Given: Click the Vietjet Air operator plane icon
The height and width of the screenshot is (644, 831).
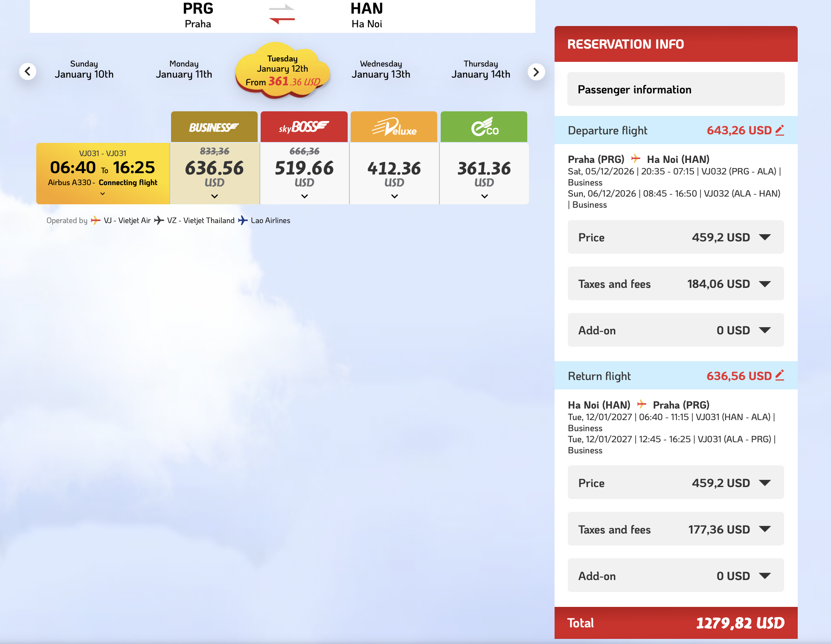Looking at the screenshot, I should [x=96, y=220].
